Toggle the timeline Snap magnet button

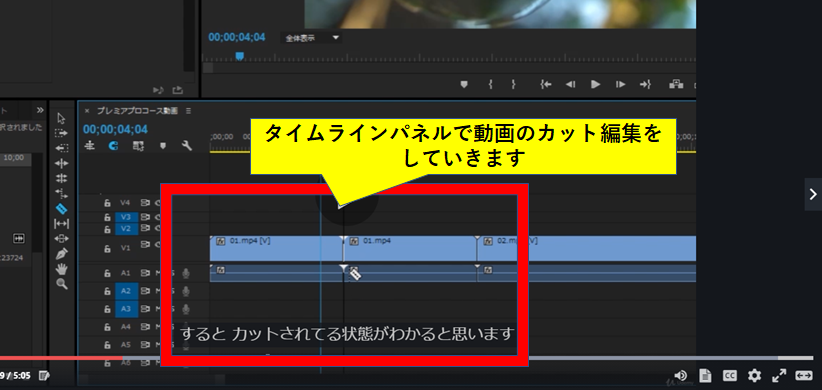click(x=113, y=146)
